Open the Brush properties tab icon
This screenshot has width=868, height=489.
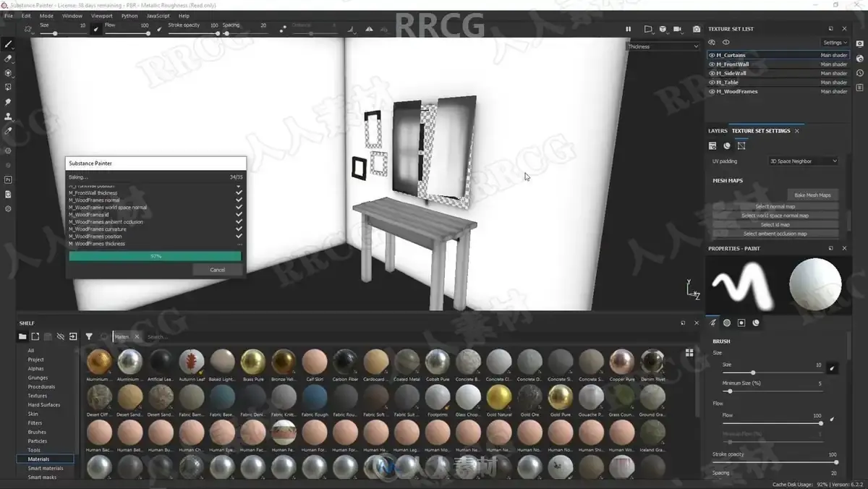712,323
